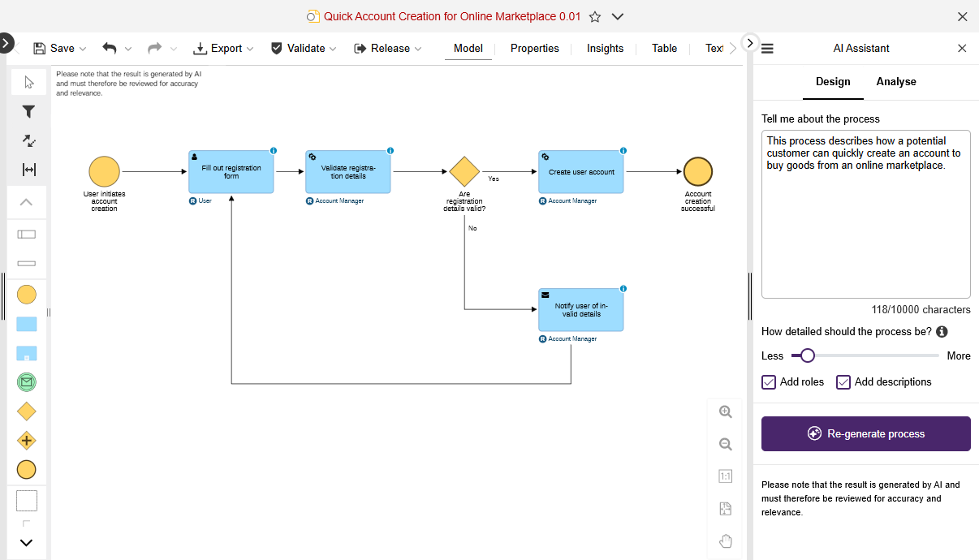Move the process detail slider toward More
This screenshot has width=979, height=560.
pyautogui.click(x=893, y=355)
